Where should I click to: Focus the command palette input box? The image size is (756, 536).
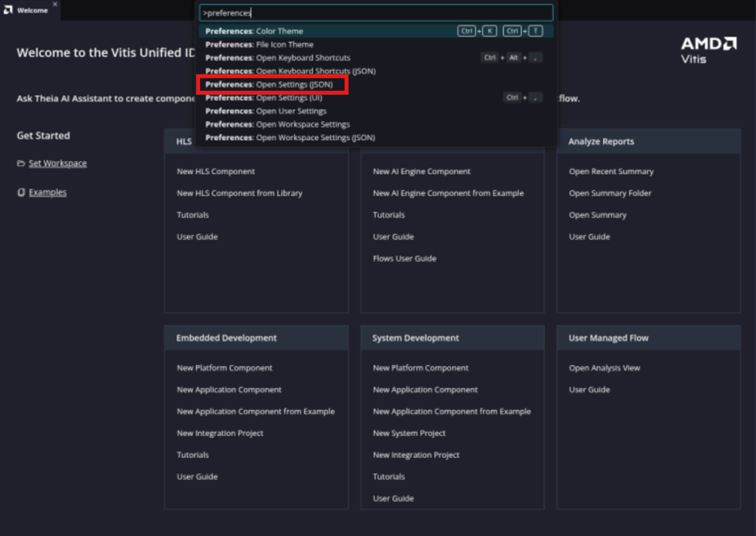pyautogui.click(x=376, y=13)
